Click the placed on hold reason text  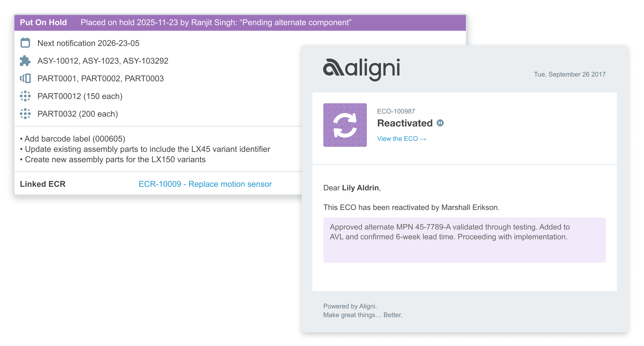click(x=216, y=22)
